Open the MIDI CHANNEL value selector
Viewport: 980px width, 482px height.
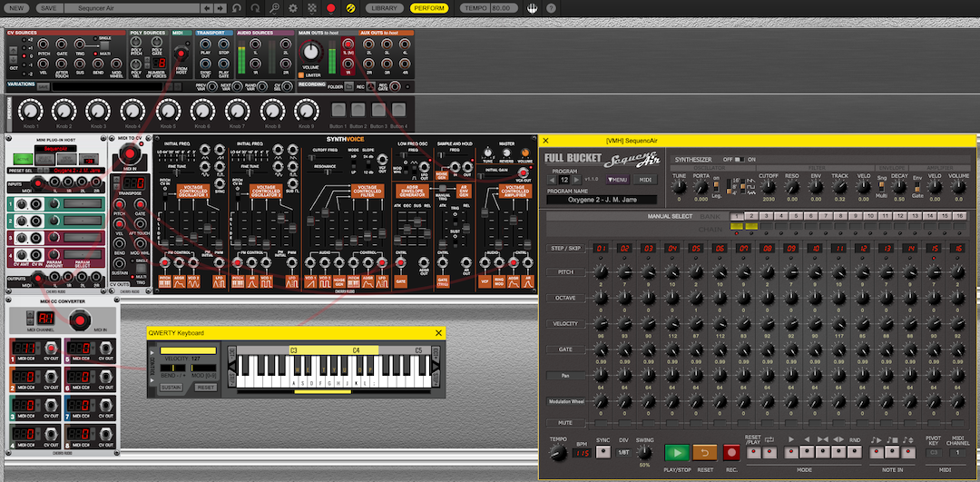point(957,453)
